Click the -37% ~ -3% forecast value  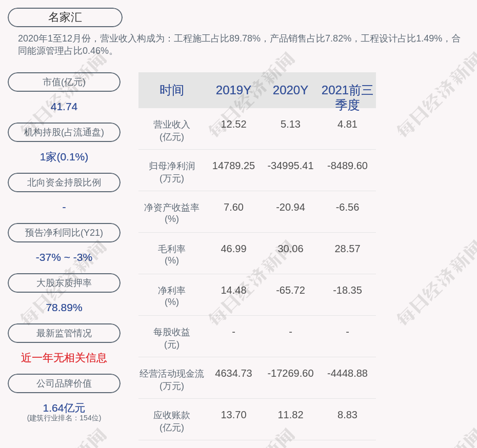[x=64, y=257]
